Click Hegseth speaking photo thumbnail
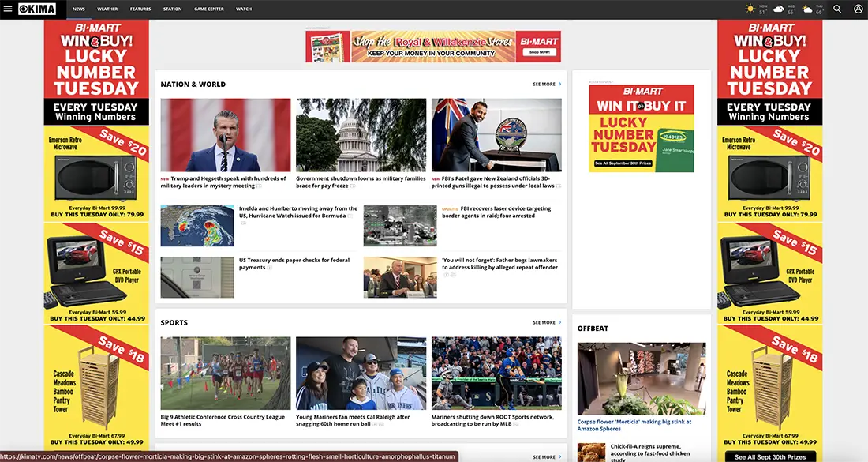The height and width of the screenshot is (462, 868). click(x=226, y=135)
